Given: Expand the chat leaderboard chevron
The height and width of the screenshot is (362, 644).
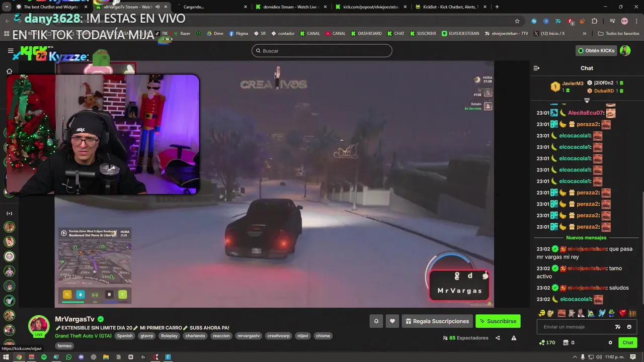Looking at the screenshot, I should pos(587,101).
